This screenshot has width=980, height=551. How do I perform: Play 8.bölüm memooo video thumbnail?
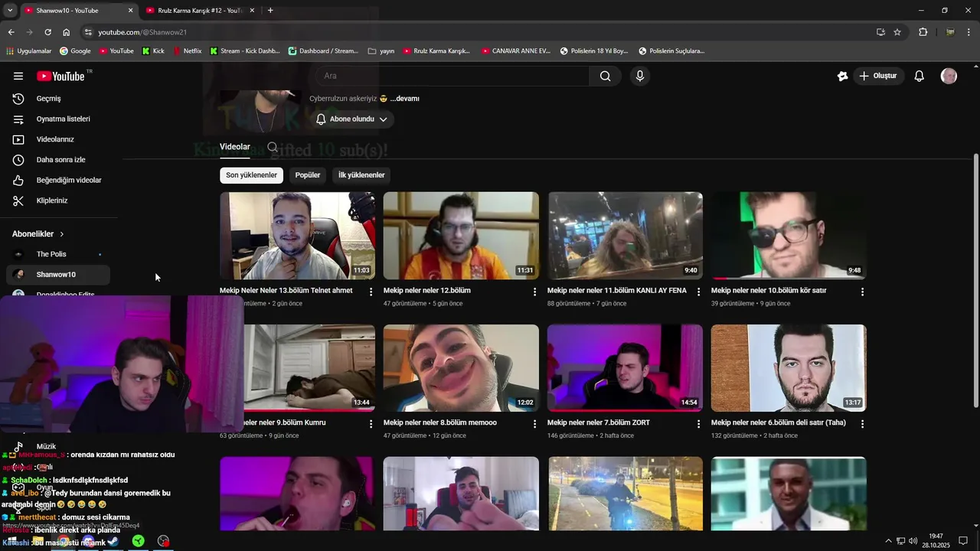461,368
